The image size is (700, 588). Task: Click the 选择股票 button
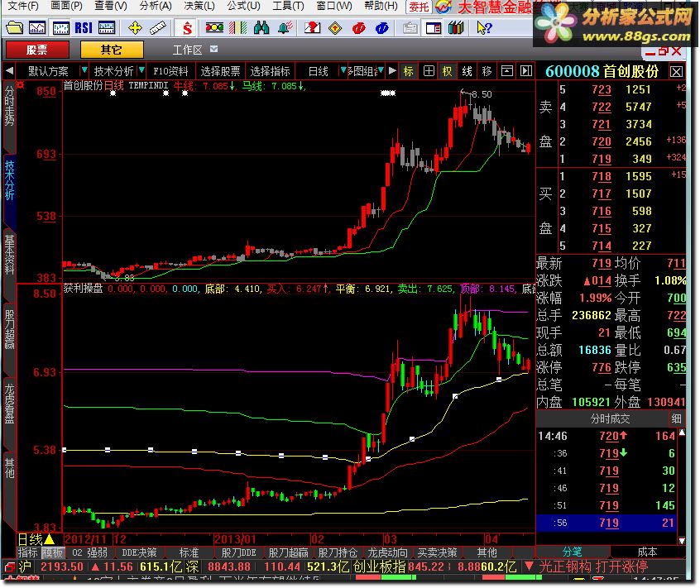point(220,71)
